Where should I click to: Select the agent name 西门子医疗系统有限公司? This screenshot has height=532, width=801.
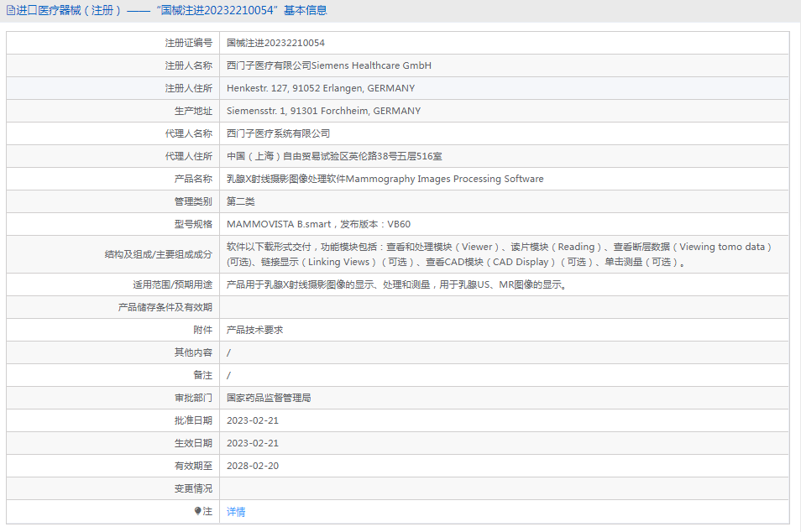279,133
